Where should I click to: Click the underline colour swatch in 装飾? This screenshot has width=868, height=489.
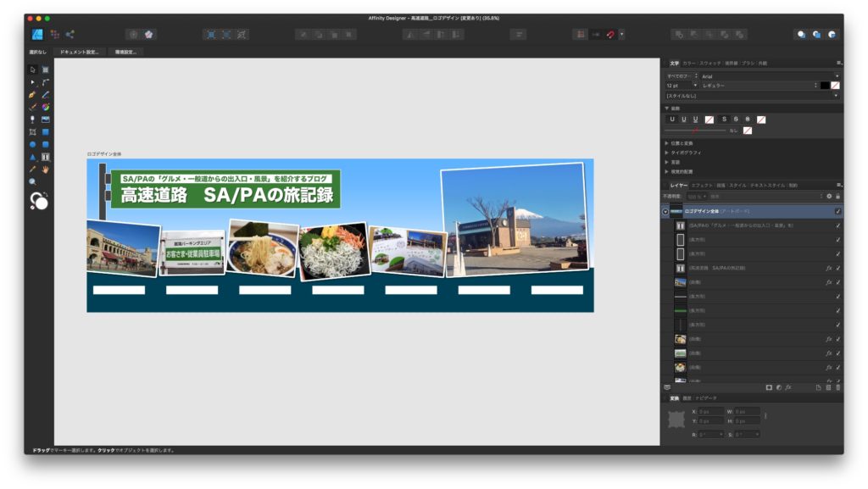(x=709, y=119)
